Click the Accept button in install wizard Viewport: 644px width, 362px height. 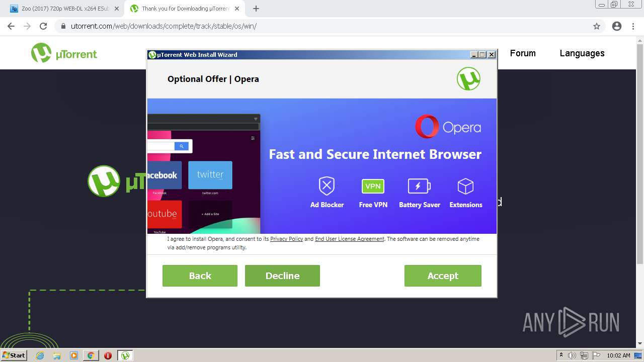point(443,276)
